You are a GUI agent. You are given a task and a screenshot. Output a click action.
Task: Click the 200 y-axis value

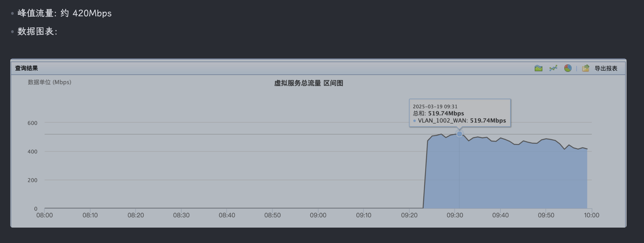click(32, 180)
